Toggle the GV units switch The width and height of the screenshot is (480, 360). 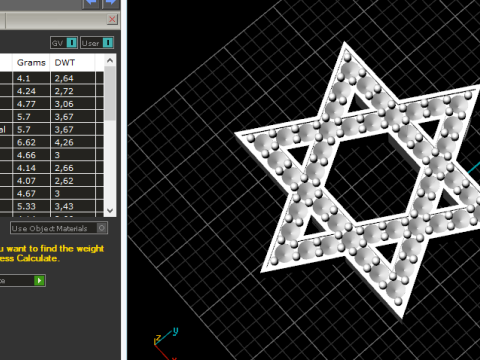coord(64,43)
